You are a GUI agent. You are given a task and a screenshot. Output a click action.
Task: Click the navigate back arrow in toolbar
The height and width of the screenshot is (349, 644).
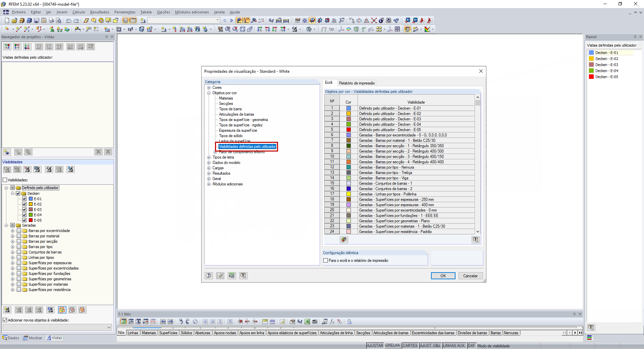(225, 20)
